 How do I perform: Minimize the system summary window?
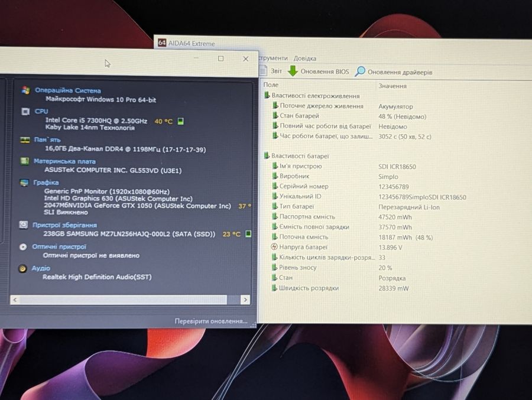(196, 58)
